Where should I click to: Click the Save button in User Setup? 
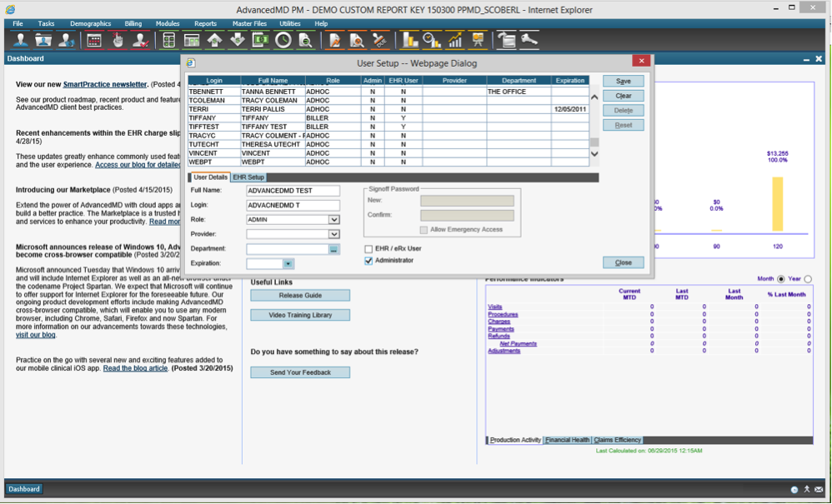[x=624, y=81]
